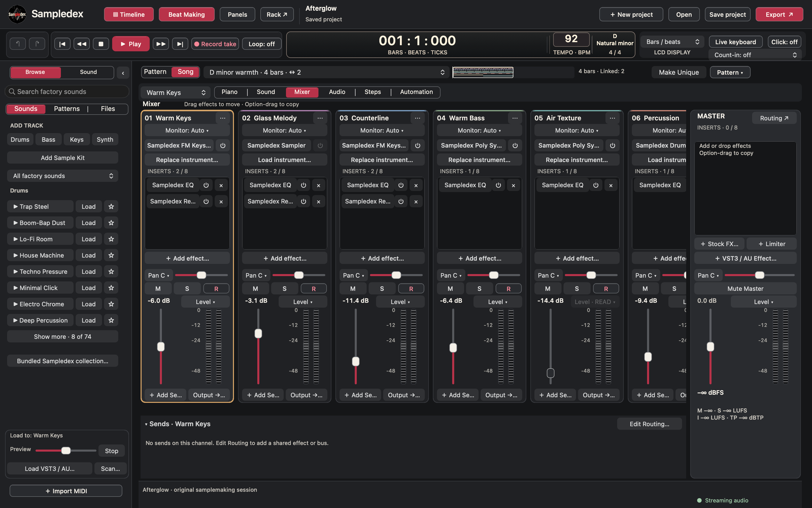Switch to the Automation tab

tap(416, 92)
